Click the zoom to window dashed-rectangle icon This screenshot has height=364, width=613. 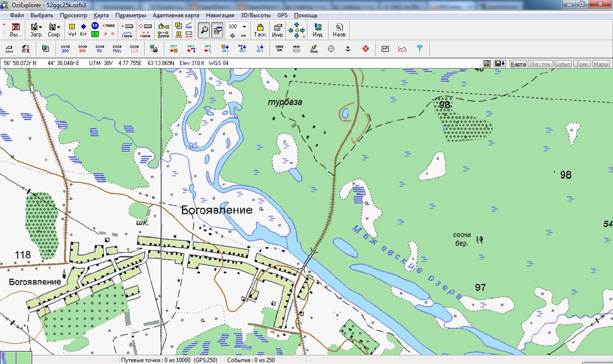(x=134, y=48)
